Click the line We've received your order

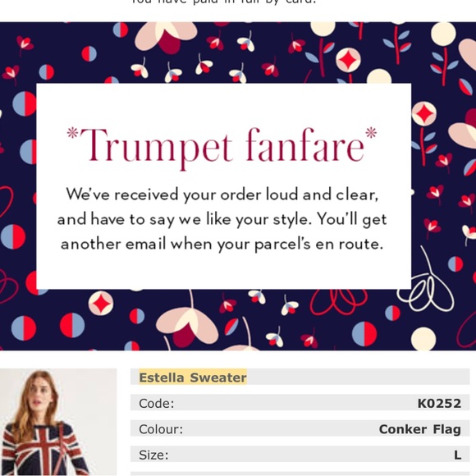[x=222, y=195]
